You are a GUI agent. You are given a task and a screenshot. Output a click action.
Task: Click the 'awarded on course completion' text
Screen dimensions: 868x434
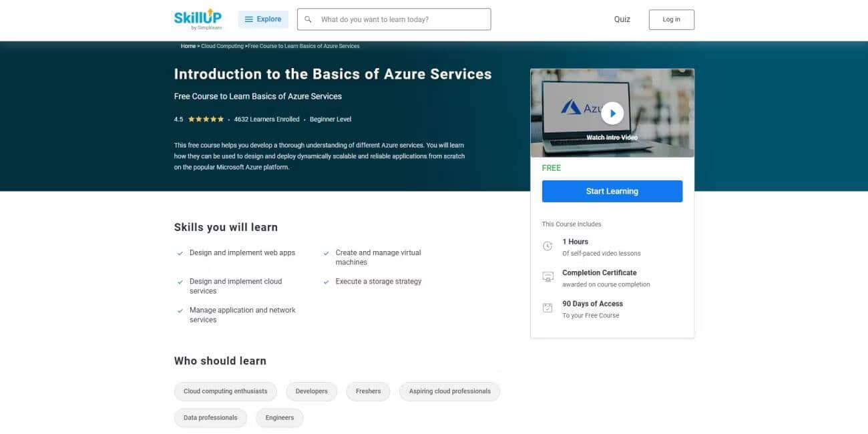tap(606, 284)
